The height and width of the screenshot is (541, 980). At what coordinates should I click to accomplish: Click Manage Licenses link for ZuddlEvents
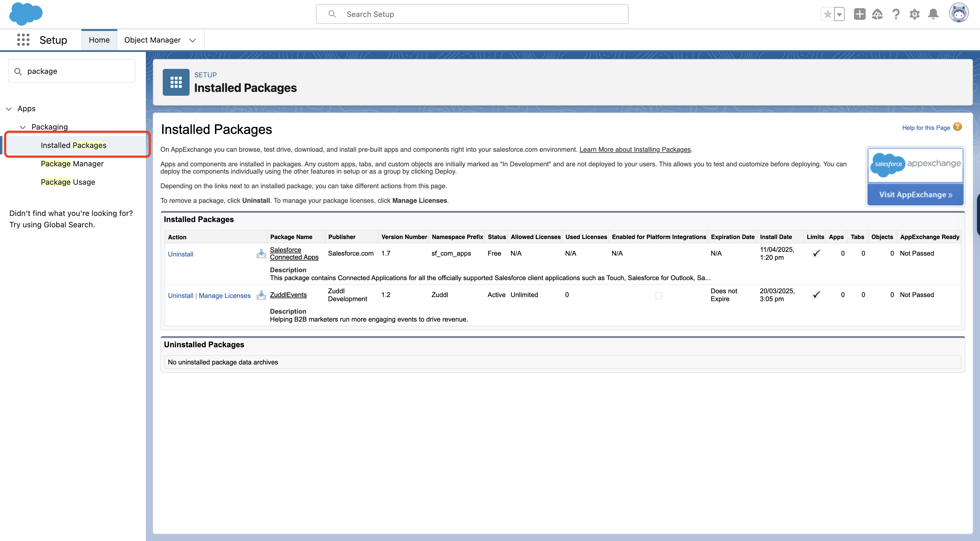(x=225, y=295)
